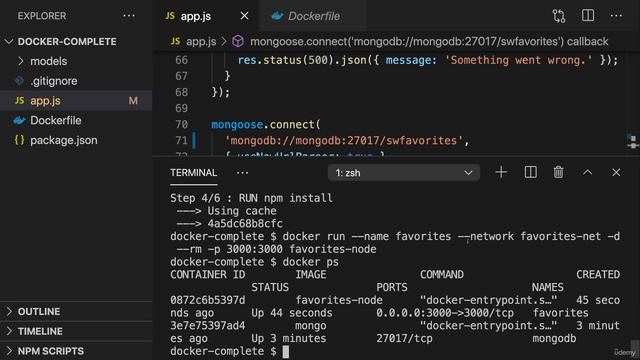Open the 1: zsh terminal dropdown
Screen dimensions: 640x360
[404, 173]
